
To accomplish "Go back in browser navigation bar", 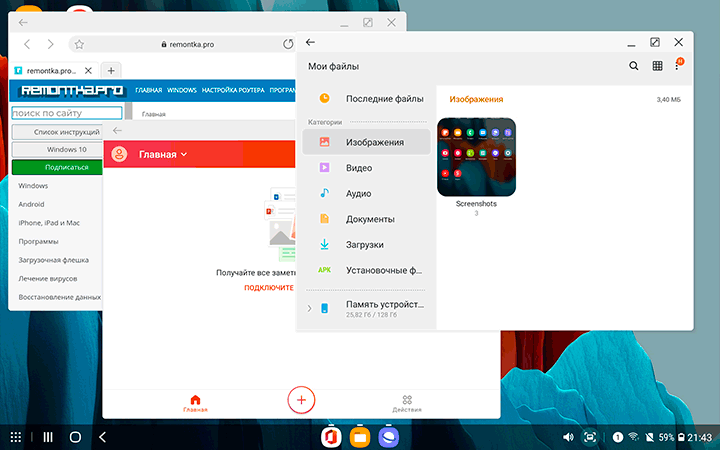I will [27, 44].
